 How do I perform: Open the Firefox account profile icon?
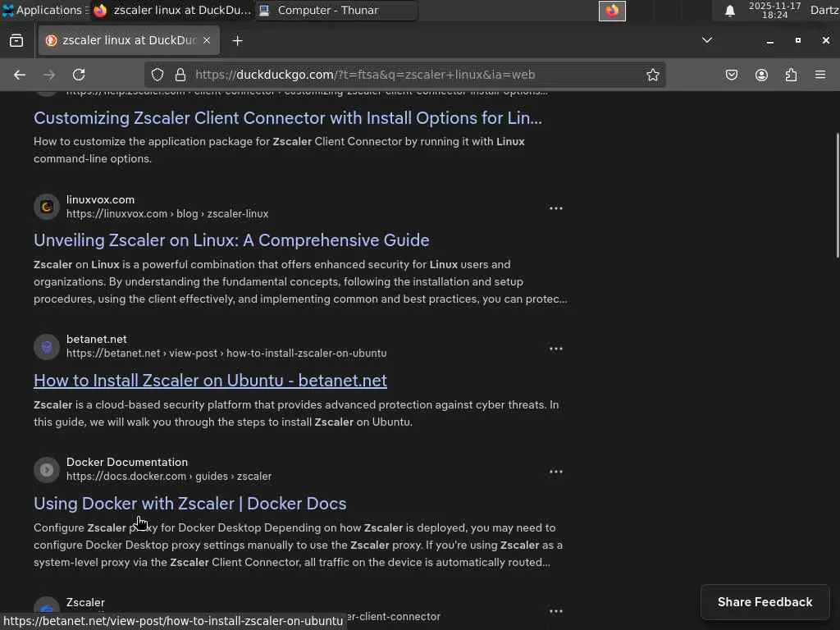point(761,75)
